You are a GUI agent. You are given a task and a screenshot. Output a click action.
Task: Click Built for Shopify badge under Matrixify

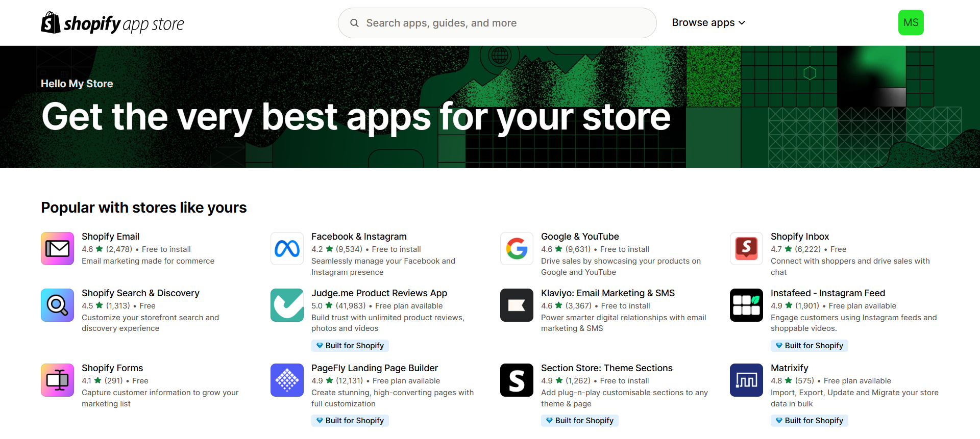pos(810,421)
